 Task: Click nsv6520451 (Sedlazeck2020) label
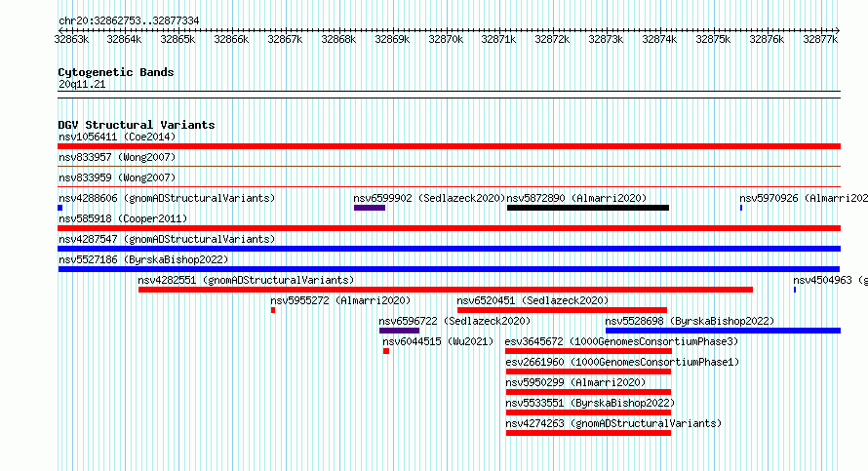pos(533,300)
